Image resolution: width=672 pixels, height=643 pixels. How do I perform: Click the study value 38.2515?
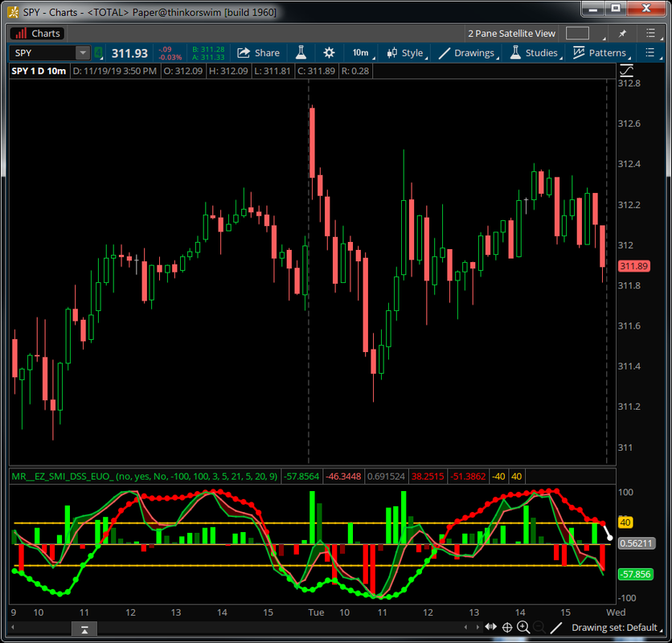(428, 477)
